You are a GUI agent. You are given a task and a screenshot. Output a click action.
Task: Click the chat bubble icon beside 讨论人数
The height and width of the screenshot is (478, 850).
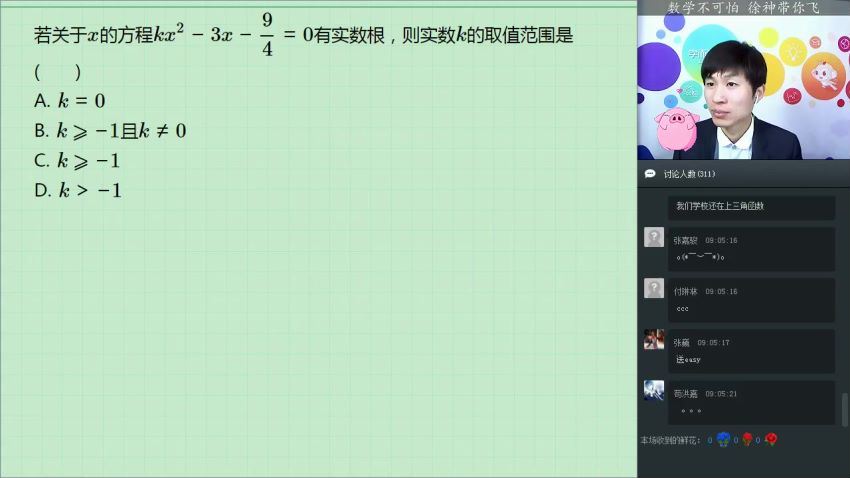point(650,173)
